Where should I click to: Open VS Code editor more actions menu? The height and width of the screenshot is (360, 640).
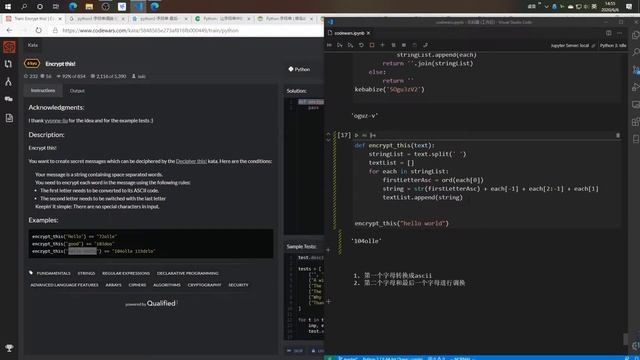click(x=620, y=33)
